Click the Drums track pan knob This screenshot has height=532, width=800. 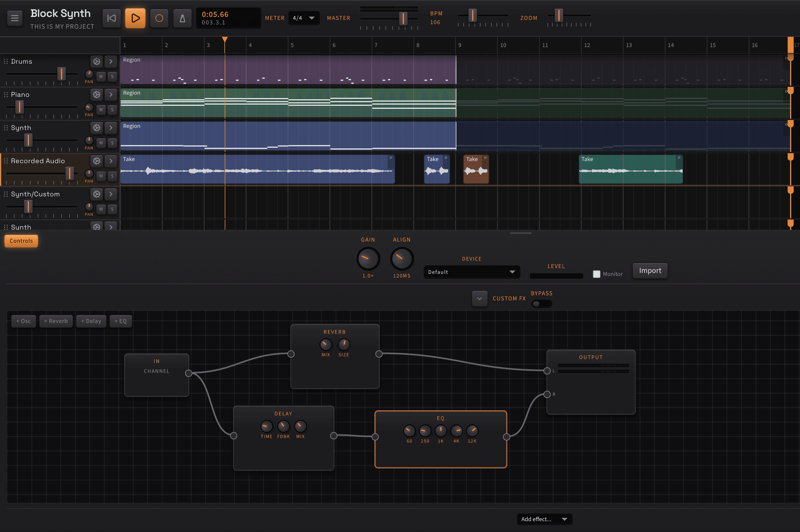pyautogui.click(x=89, y=74)
